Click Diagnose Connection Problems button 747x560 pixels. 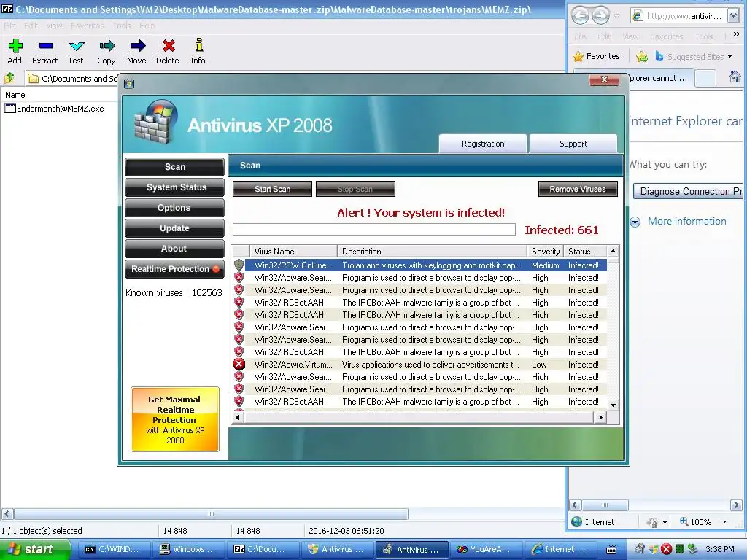coord(689,192)
